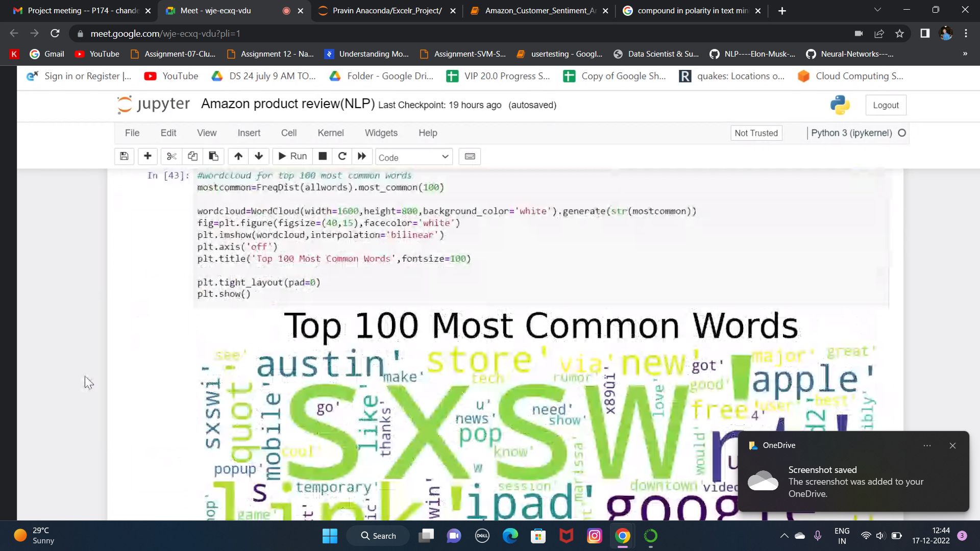The width and height of the screenshot is (980, 551).
Task: Insert a cell below with the plus icon
Action: [x=148, y=156]
